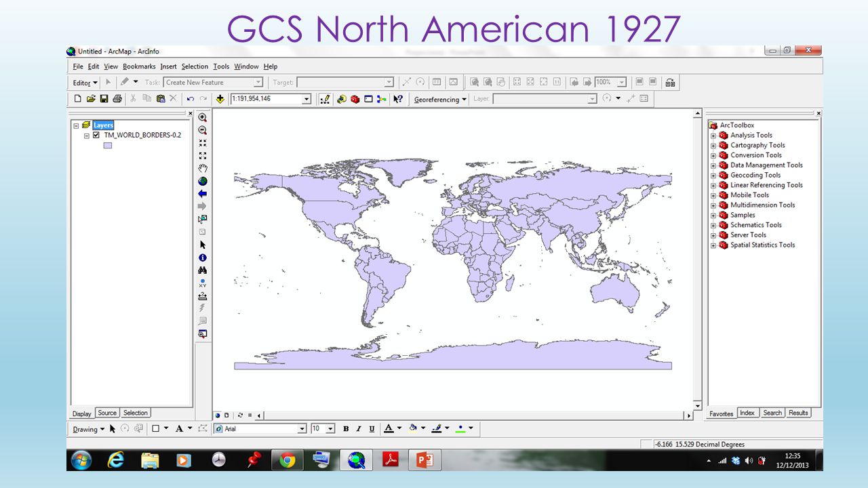Click the Add Data button
868x488 pixels.
point(220,99)
